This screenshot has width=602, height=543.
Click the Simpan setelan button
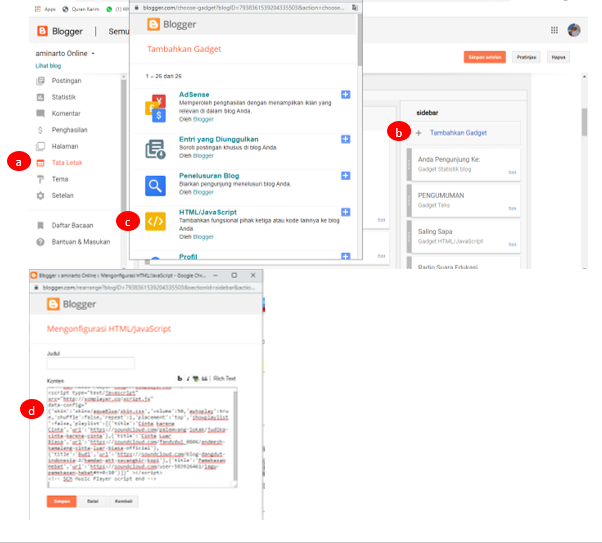(x=485, y=57)
